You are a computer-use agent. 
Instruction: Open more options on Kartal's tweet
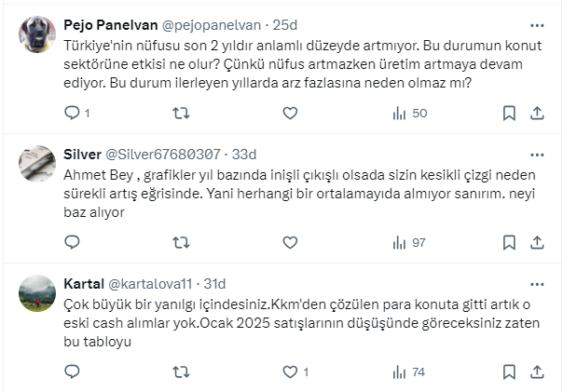(x=537, y=283)
